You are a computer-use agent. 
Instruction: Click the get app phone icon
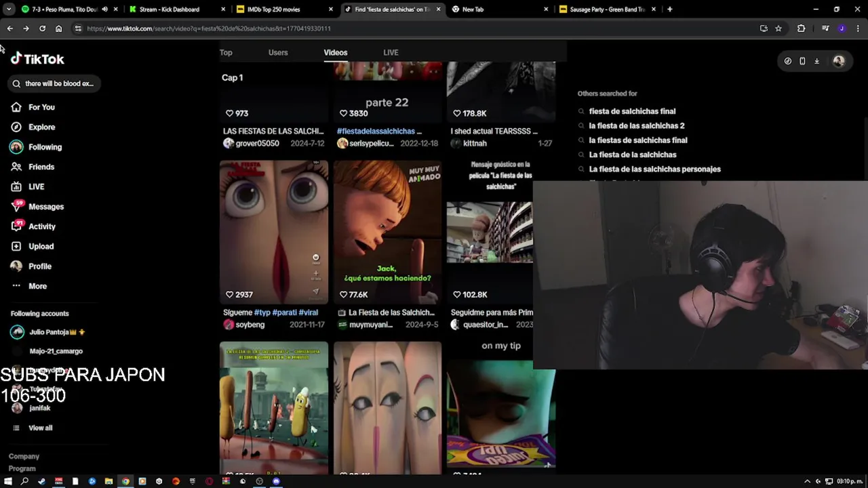click(x=802, y=61)
